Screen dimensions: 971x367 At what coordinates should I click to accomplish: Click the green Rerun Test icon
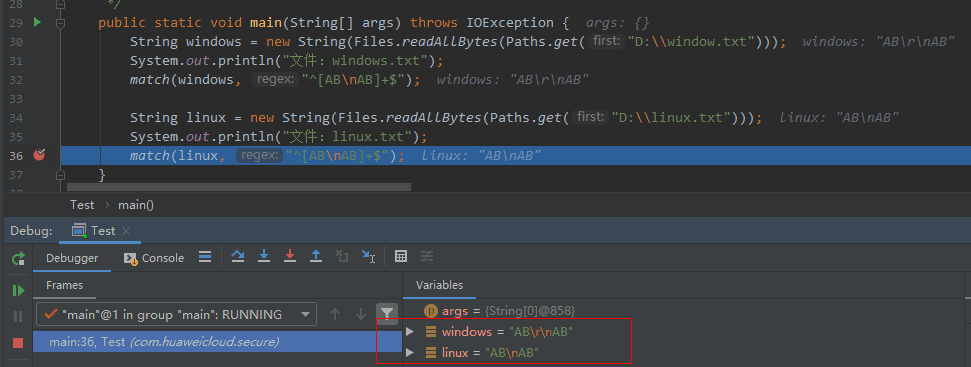tap(18, 258)
